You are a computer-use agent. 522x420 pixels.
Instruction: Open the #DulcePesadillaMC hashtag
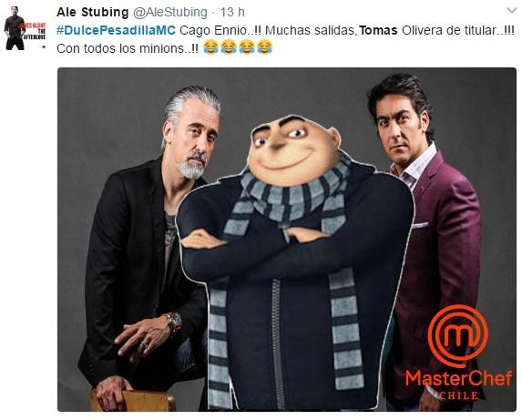pos(116,30)
